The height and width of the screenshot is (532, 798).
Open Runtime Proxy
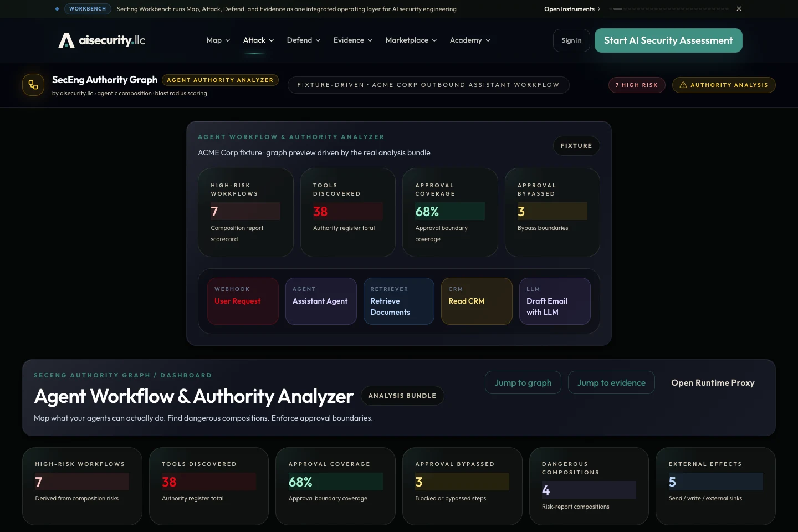[x=713, y=382]
